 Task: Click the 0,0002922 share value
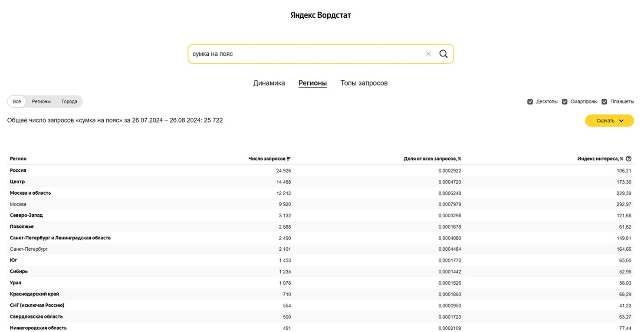click(x=450, y=171)
